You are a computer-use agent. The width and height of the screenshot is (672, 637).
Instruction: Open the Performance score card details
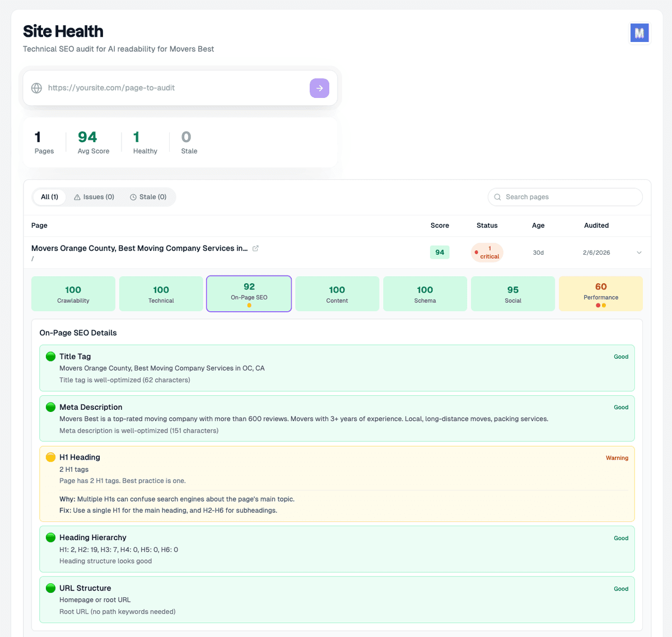click(600, 293)
